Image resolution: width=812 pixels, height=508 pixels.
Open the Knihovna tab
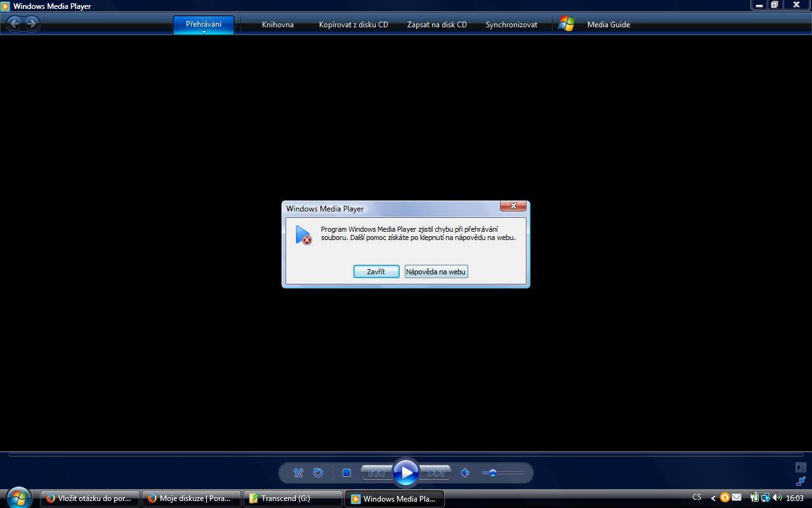(x=278, y=25)
